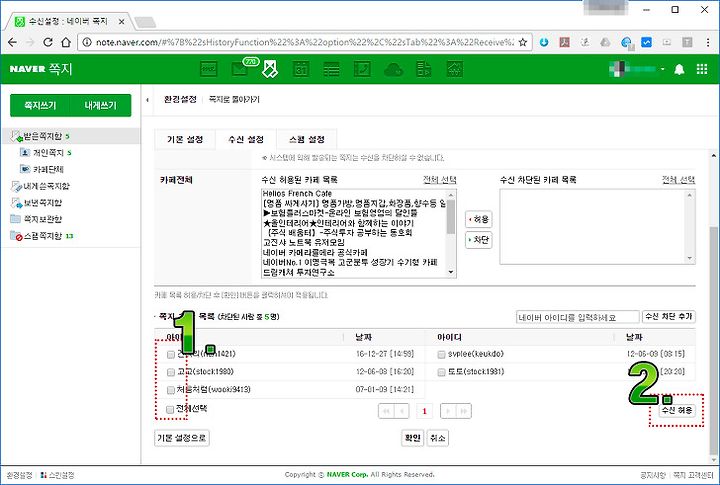Screen dimensions: 720x485
Task: Open the grid-shaped all services menu
Action: [702, 69]
